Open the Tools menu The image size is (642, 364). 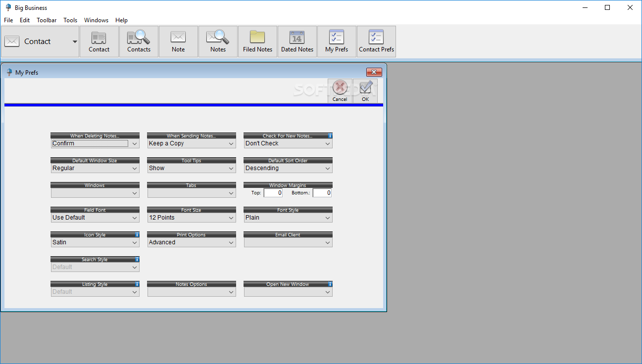(70, 20)
